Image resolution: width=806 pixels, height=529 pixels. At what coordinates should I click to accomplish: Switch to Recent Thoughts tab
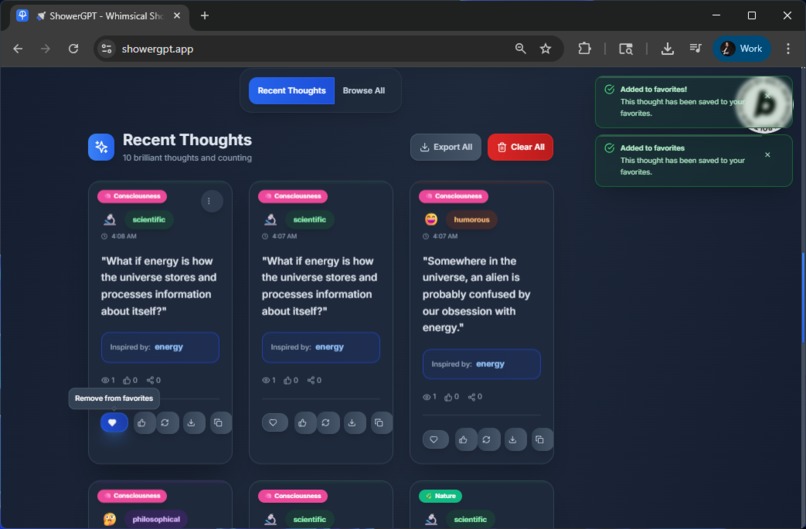pos(291,90)
